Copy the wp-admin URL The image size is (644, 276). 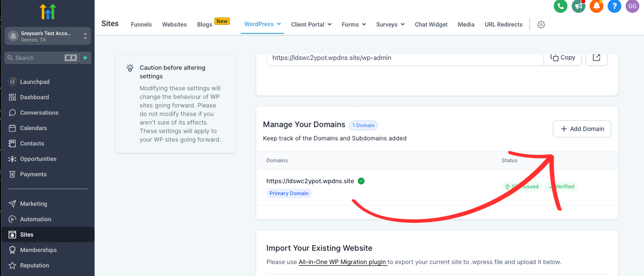pyautogui.click(x=563, y=58)
